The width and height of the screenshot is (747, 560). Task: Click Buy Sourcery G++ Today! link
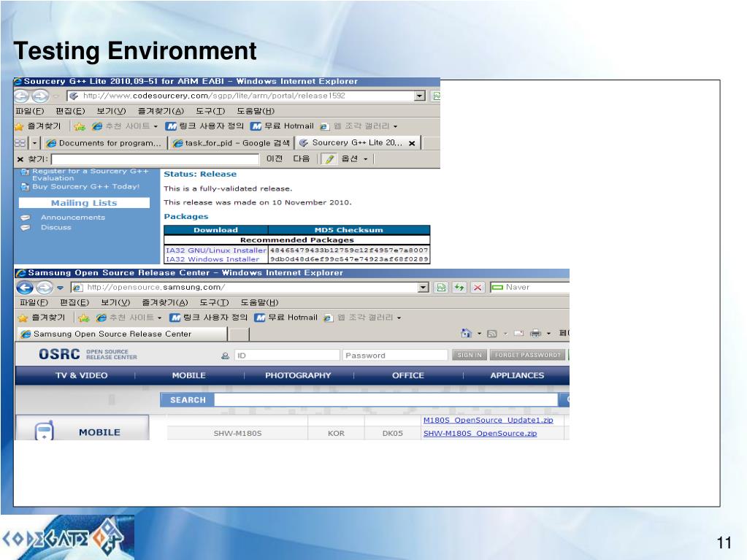click(85, 187)
